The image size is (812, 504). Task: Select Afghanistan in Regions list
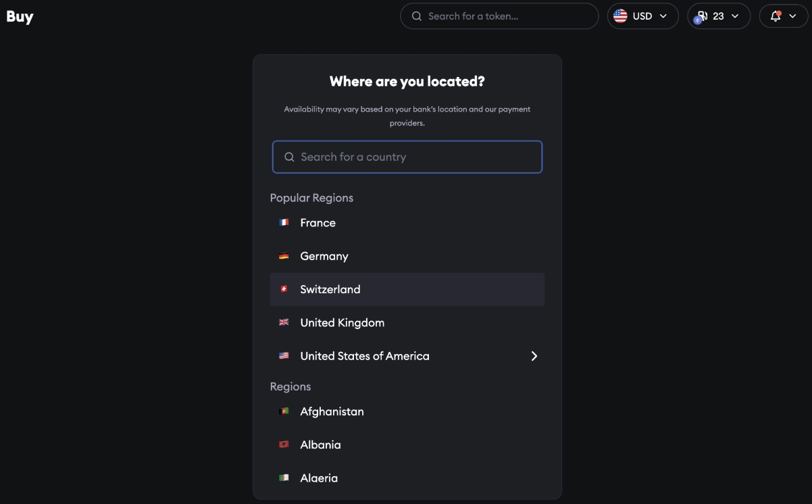click(x=332, y=411)
